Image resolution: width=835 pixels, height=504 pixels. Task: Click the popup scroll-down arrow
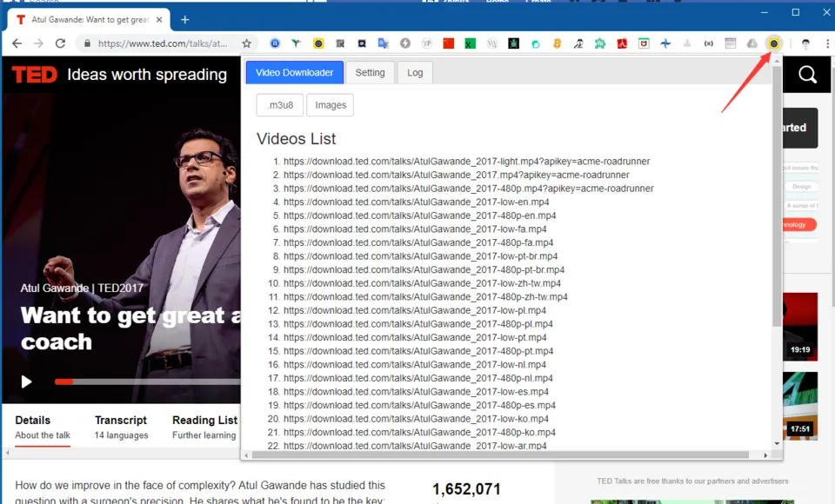(x=777, y=443)
